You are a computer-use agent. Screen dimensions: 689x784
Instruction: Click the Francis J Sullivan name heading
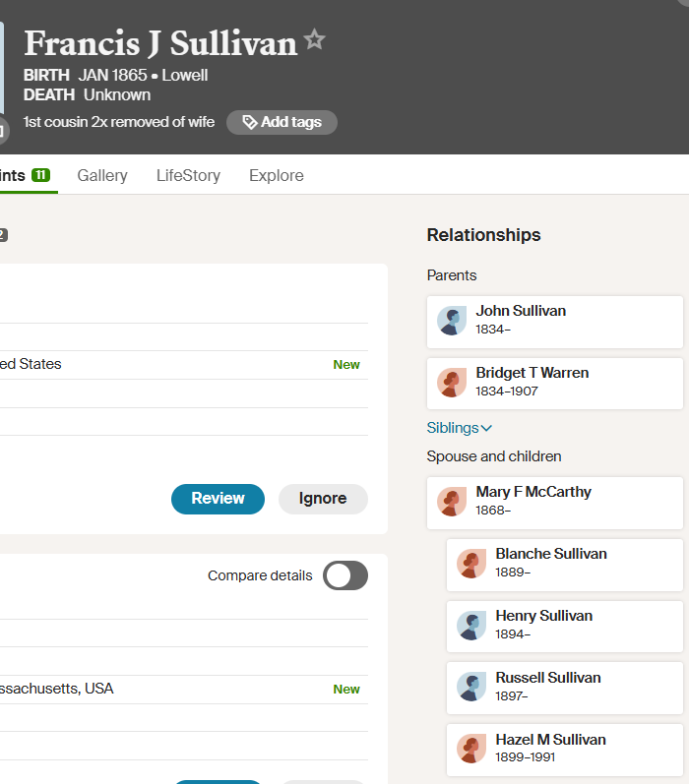pyautogui.click(x=160, y=43)
